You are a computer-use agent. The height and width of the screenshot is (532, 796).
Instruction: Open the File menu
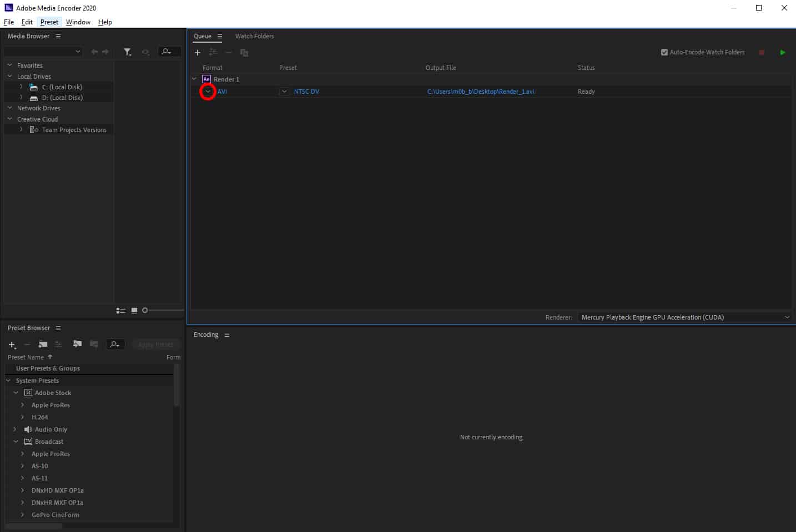point(9,22)
